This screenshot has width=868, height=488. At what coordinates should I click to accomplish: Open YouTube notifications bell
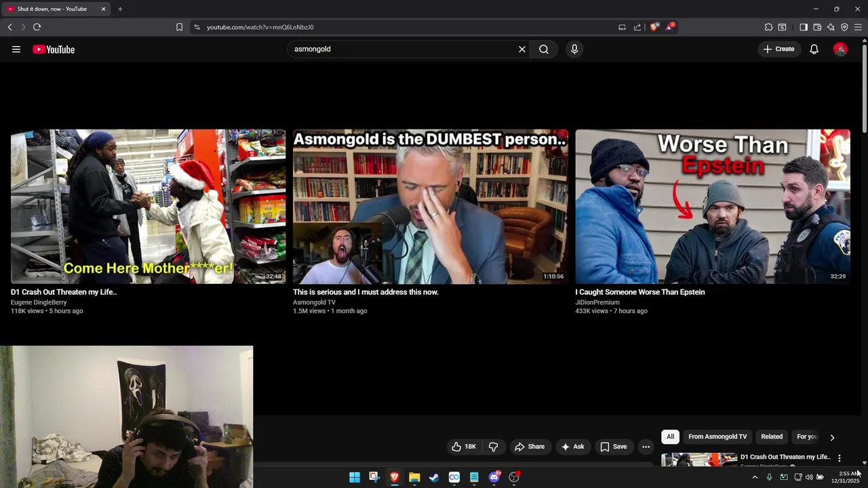(x=814, y=49)
